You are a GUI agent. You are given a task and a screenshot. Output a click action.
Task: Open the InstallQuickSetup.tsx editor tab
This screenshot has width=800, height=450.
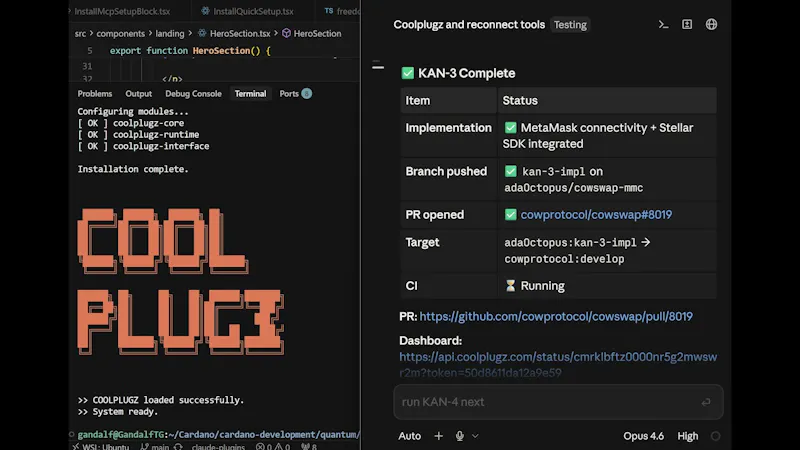(247, 11)
